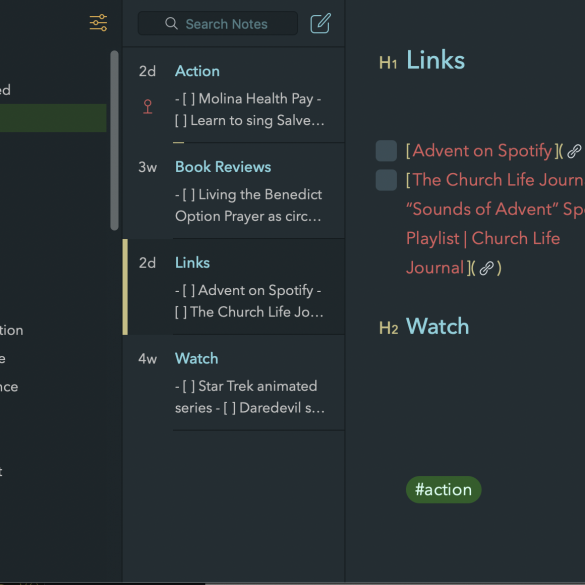Open the Watch note in the list
This screenshot has height=585, width=585.
pyautogui.click(x=234, y=382)
